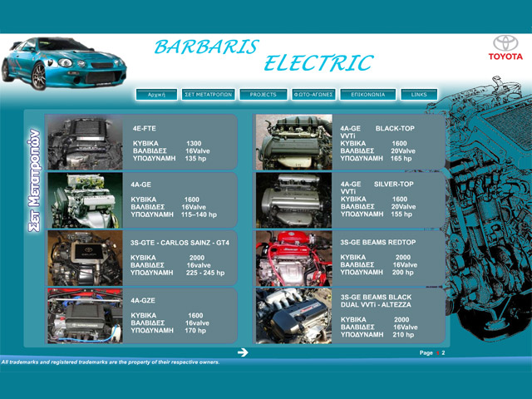Click the 1300 cubic capacity value
Screen dimensions: 532x399
click(x=194, y=144)
